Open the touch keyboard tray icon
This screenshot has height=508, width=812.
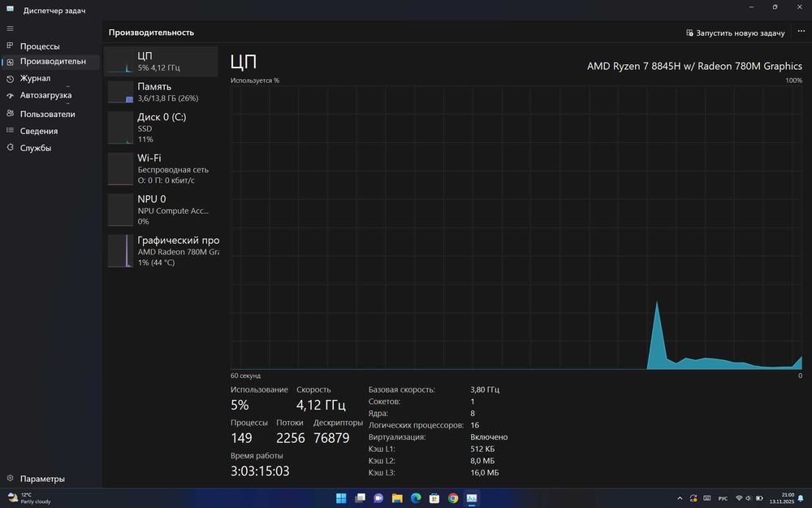[x=707, y=498]
